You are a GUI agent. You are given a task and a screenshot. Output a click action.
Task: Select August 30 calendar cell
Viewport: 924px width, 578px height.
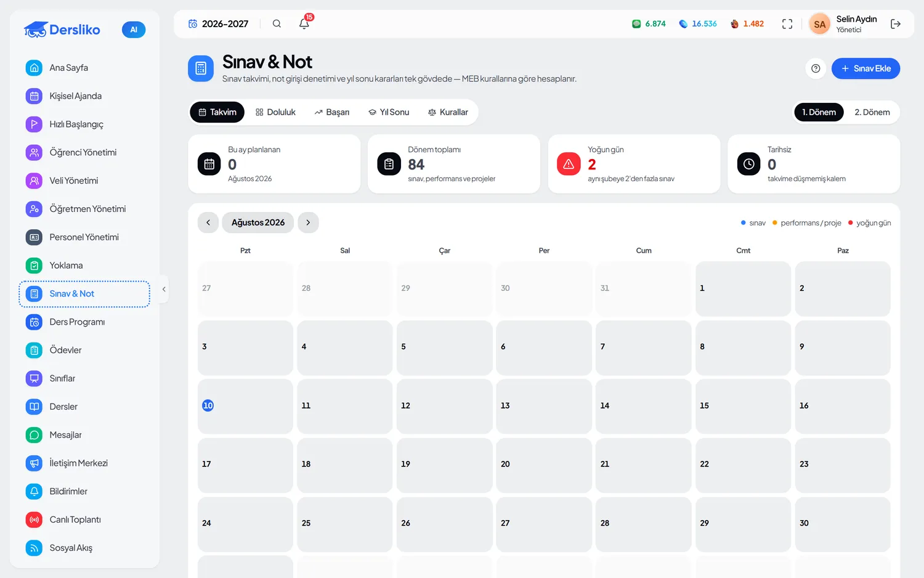(x=843, y=524)
